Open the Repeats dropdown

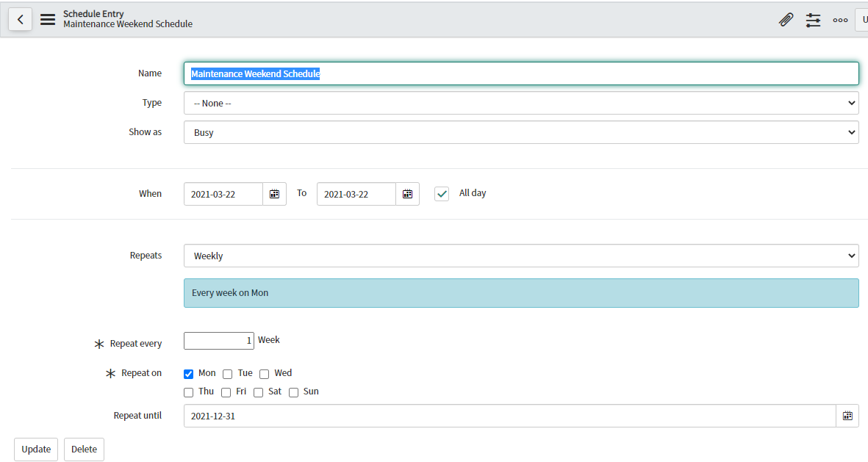[521, 256]
